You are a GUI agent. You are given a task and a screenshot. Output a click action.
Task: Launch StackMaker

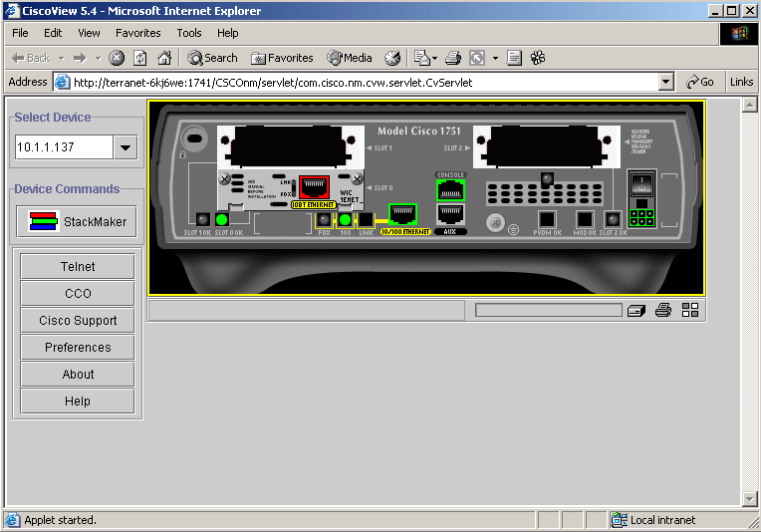pyautogui.click(x=77, y=221)
